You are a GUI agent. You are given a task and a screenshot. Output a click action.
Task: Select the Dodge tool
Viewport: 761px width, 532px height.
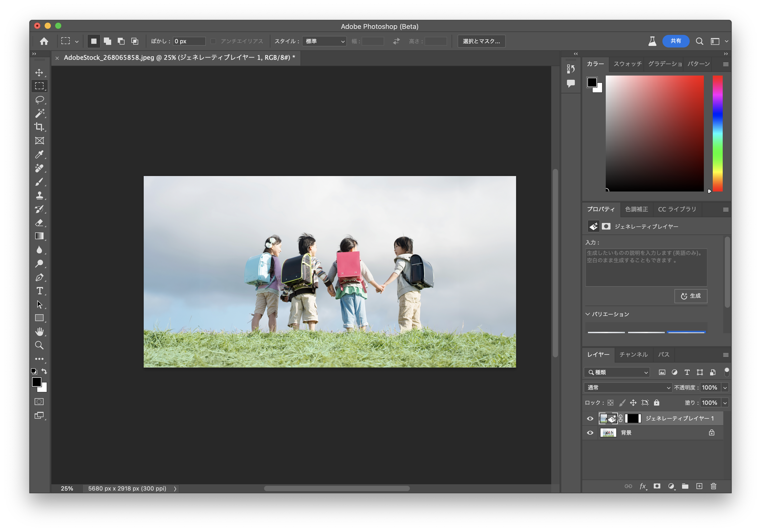coord(39,264)
